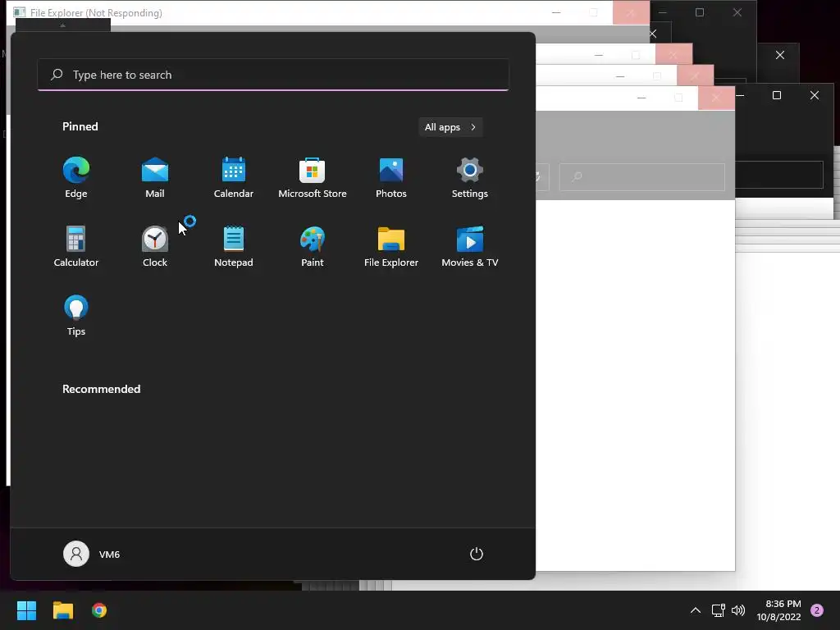The image size is (840, 630).
Task: Click search field in background File Explorer window
Action: click(641, 177)
